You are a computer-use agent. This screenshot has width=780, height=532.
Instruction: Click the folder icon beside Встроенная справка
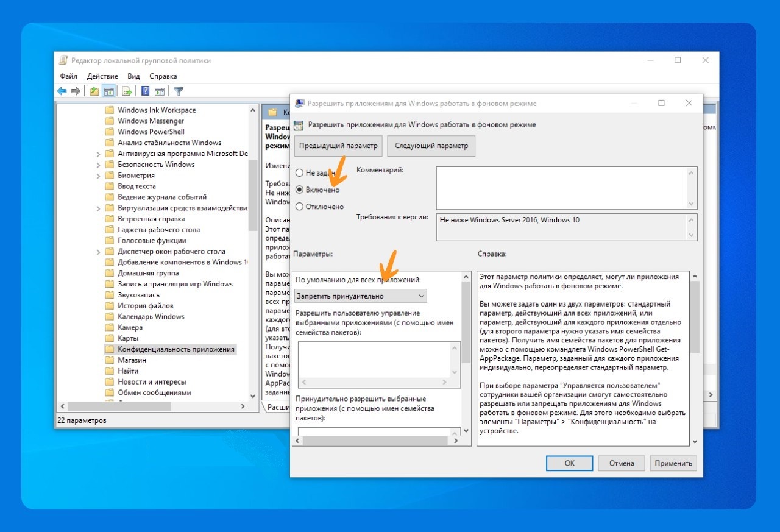[x=110, y=219]
